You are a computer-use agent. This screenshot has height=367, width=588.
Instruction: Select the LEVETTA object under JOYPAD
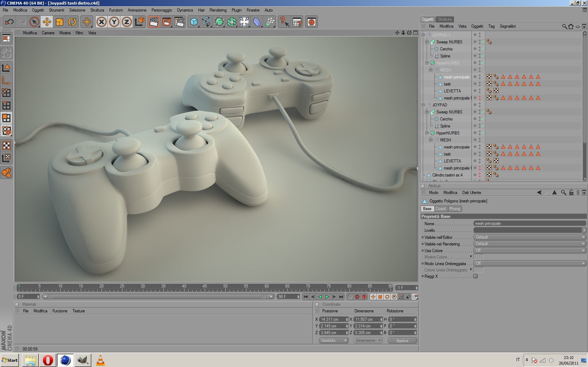coord(453,161)
